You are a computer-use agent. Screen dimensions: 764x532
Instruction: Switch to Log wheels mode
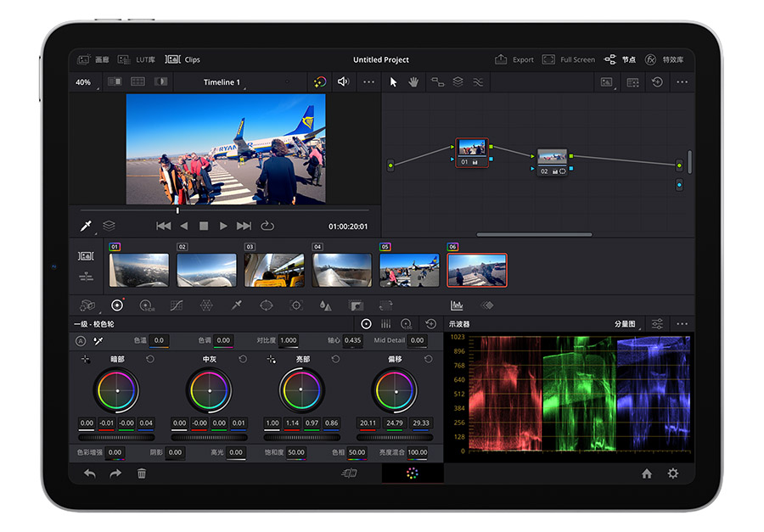point(406,324)
